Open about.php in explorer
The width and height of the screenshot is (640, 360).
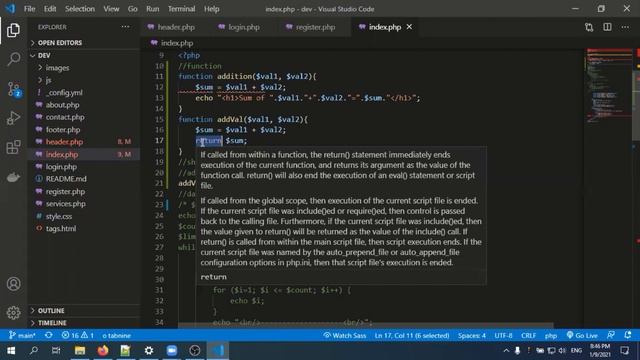coord(84,105)
